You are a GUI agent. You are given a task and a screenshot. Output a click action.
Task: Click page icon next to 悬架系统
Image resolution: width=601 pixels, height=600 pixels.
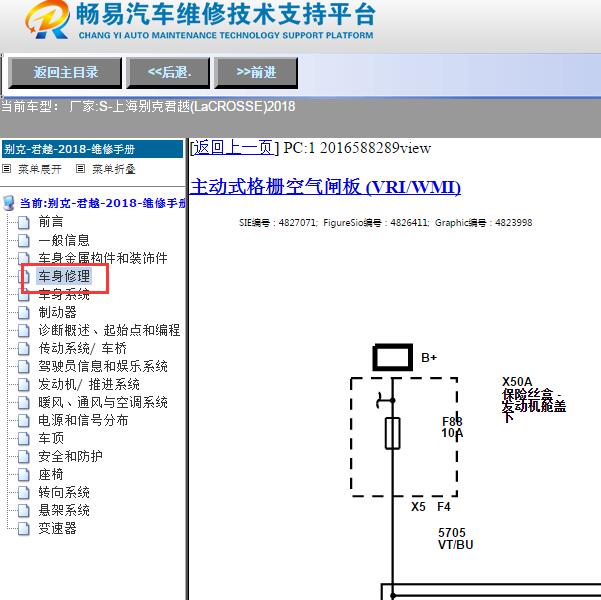click(x=24, y=510)
